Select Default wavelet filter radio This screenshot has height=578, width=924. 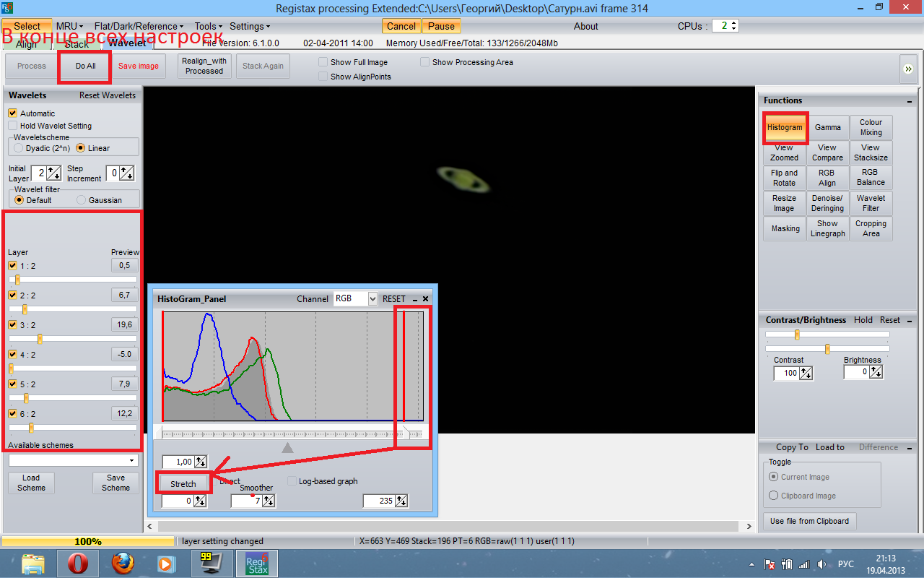tap(19, 200)
